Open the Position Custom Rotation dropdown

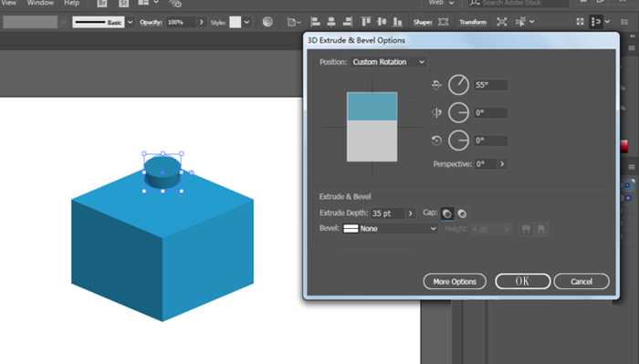(388, 62)
